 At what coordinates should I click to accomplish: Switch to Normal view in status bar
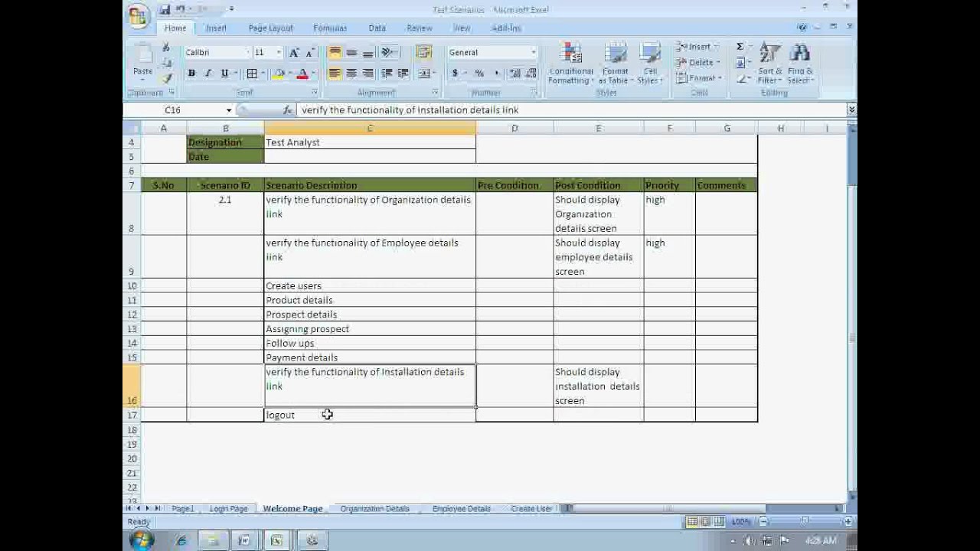[x=692, y=521]
